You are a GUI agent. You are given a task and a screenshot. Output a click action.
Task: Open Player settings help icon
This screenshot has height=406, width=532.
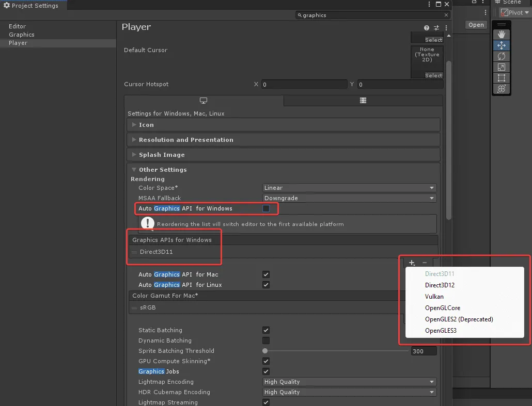pos(427,28)
